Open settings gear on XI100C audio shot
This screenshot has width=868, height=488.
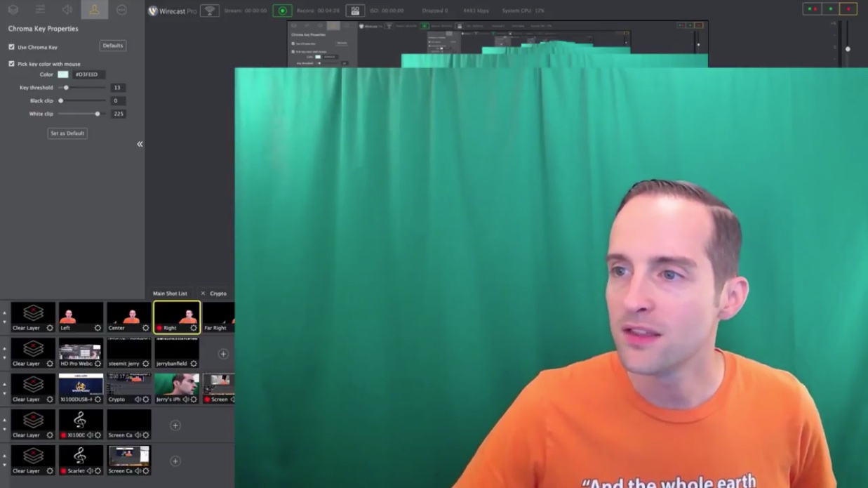[x=98, y=435]
